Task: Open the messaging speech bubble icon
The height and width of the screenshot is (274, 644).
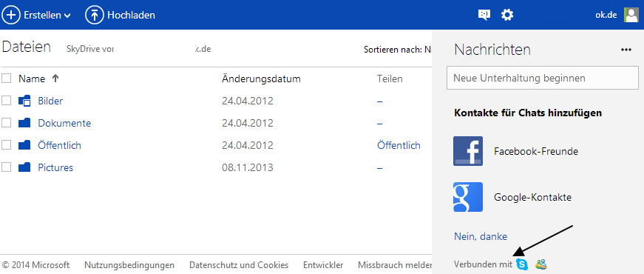Action: click(484, 16)
